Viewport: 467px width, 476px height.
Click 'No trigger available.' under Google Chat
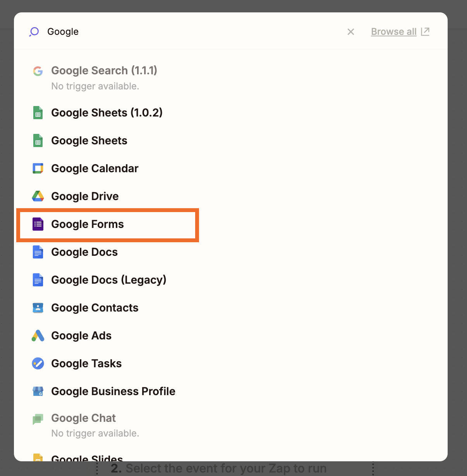click(x=95, y=433)
